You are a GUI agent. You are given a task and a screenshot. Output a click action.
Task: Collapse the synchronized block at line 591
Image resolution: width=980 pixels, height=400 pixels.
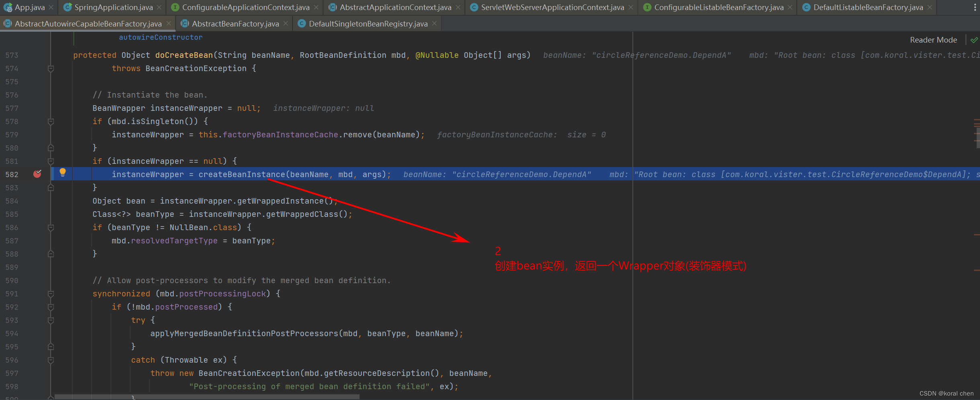pos(51,294)
